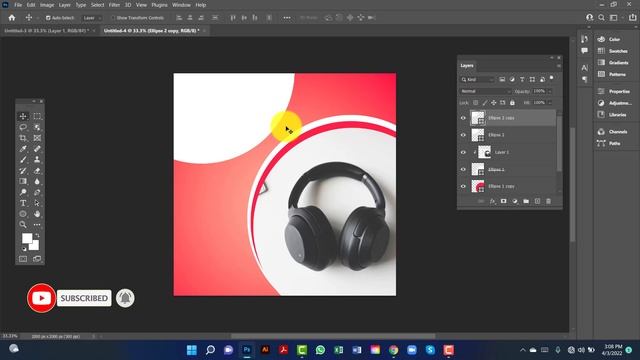Open the layer blend mode Normal dropdown
Screen dimensions: 640x360
[x=485, y=91]
